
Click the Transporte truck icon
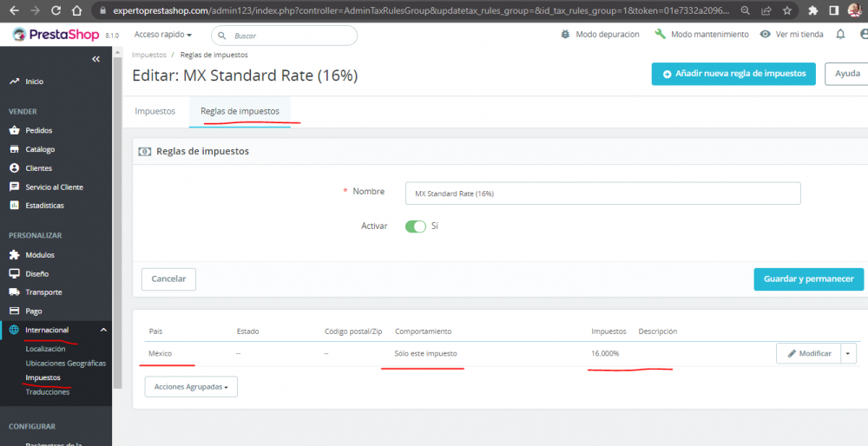click(x=15, y=292)
